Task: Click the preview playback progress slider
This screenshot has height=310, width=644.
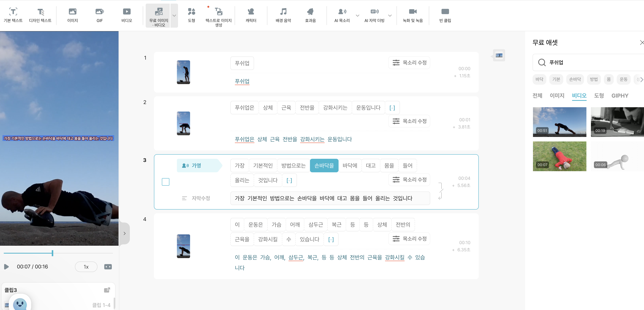Action: pos(58,253)
